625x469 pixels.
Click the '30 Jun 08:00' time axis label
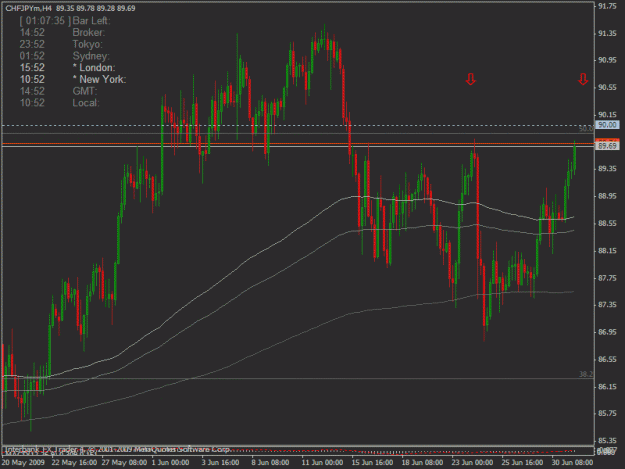572,462
